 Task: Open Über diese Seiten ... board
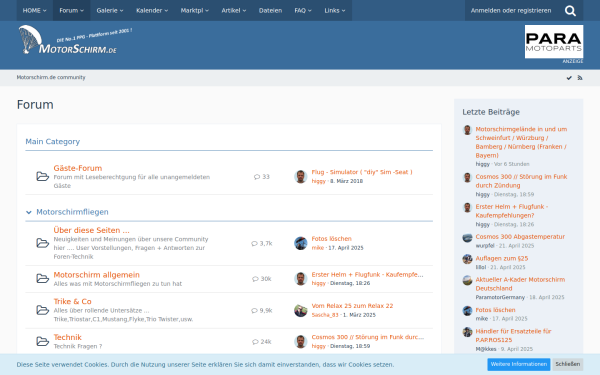pos(91,230)
